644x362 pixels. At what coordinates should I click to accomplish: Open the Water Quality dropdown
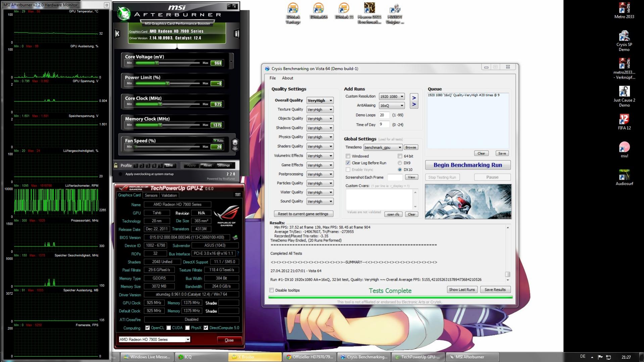point(320,192)
